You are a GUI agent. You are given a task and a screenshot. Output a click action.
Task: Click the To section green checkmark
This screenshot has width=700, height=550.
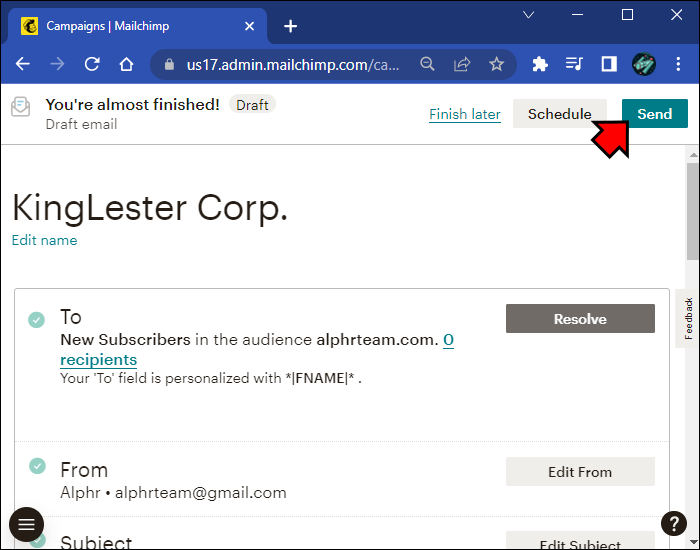click(x=37, y=320)
